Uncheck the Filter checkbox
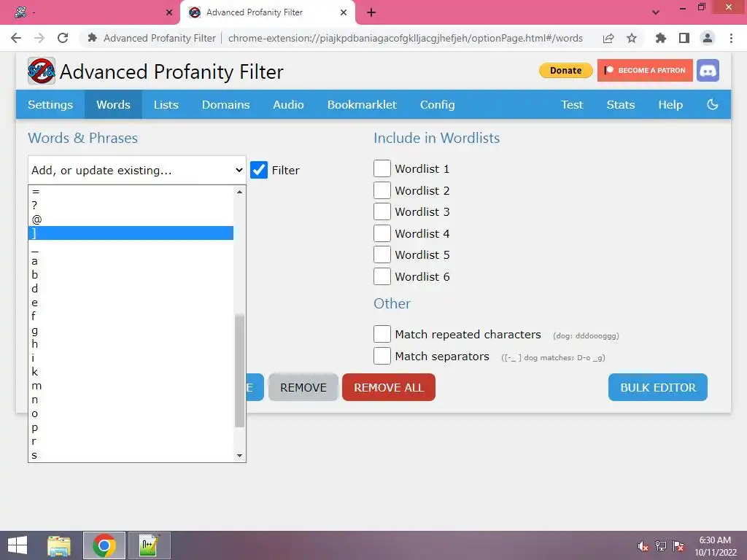This screenshot has height=560, width=747. click(259, 170)
